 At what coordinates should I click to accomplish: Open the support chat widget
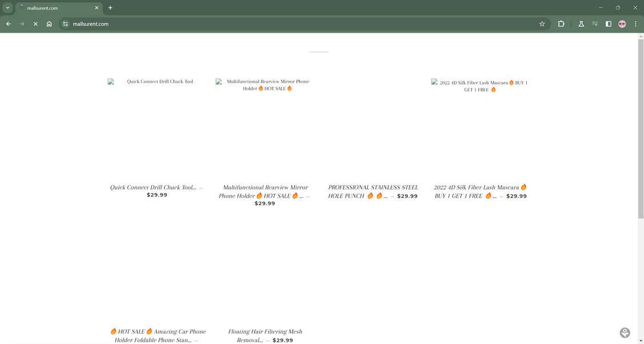pyautogui.click(x=625, y=332)
